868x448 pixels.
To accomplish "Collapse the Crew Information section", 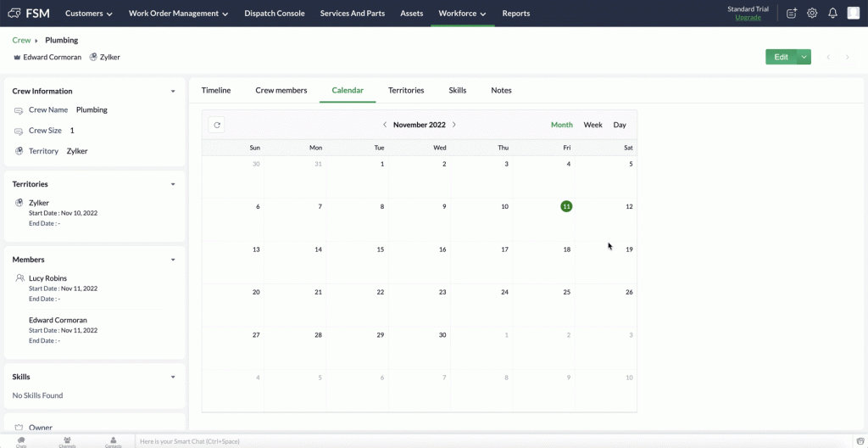I will [x=173, y=91].
